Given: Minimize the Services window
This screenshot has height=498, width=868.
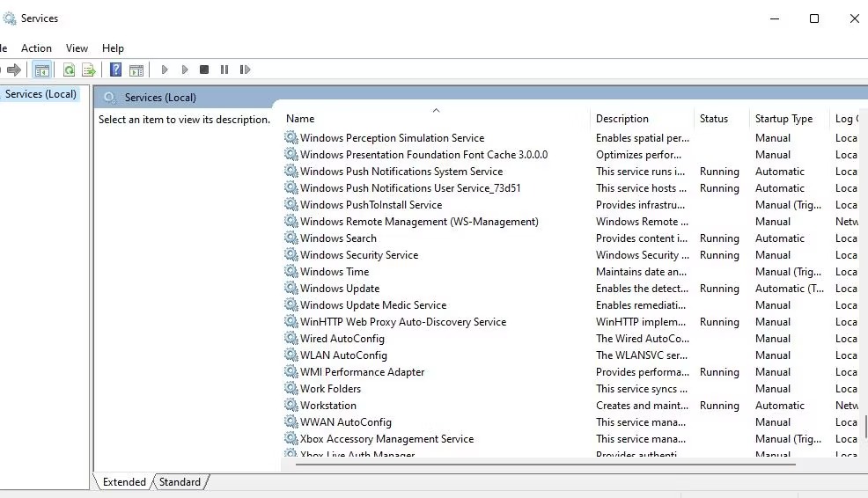Looking at the screenshot, I should click(775, 18).
